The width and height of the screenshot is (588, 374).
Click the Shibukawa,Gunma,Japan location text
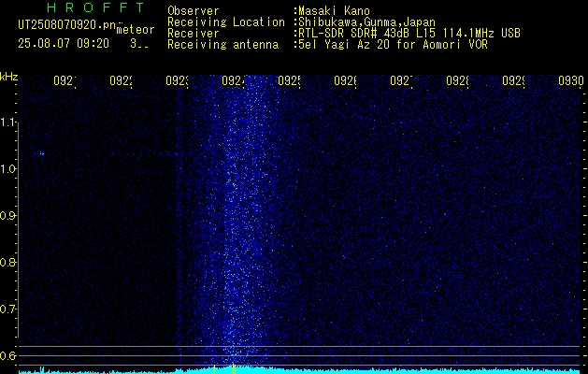366,22
